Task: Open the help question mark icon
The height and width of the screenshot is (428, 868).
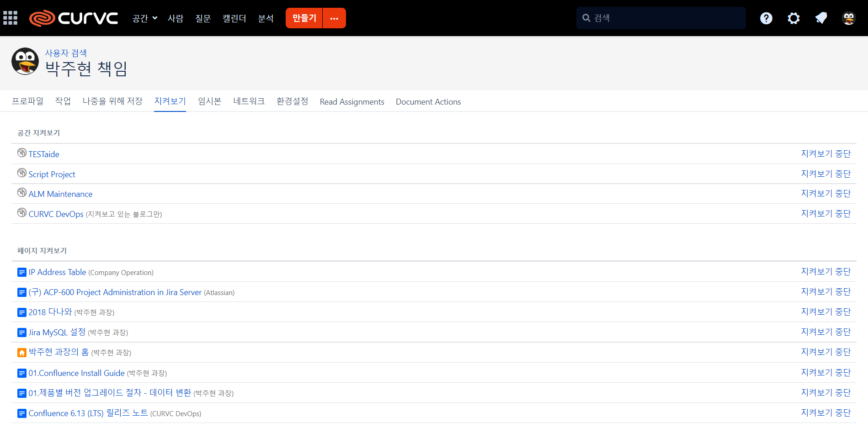Action: (766, 18)
